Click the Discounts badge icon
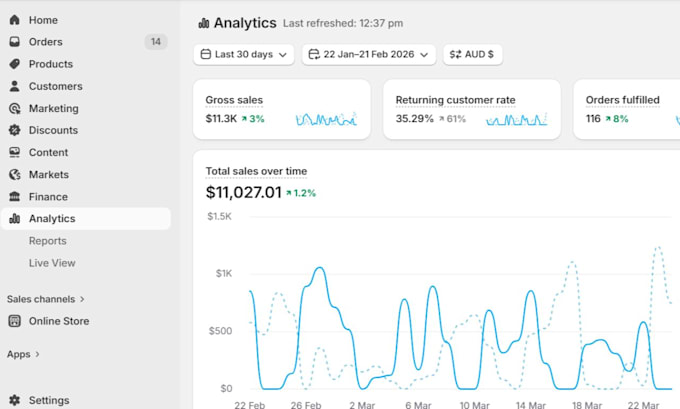 [14, 130]
